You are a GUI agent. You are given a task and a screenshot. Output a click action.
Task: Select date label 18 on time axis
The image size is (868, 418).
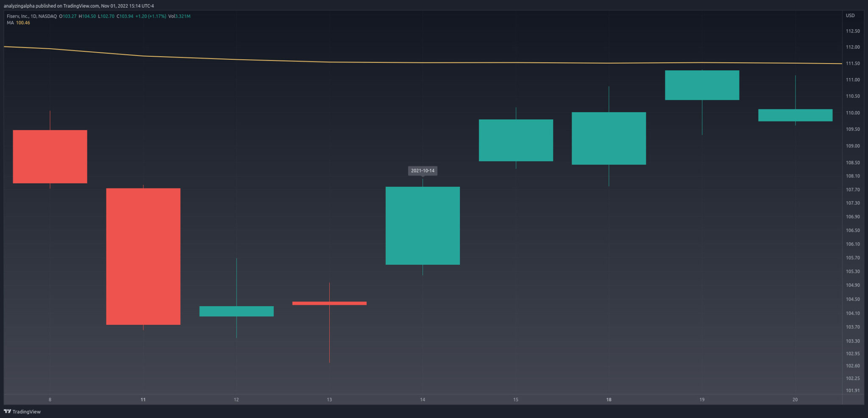(x=609, y=399)
